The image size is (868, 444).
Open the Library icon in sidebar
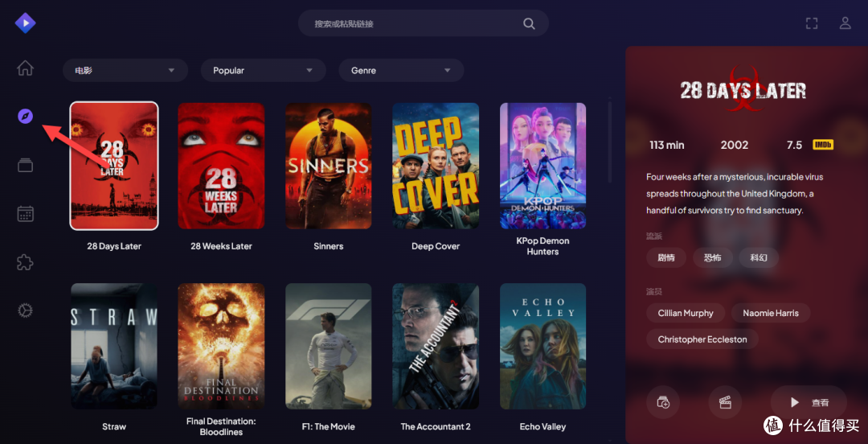pyautogui.click(x=26, y=165)
